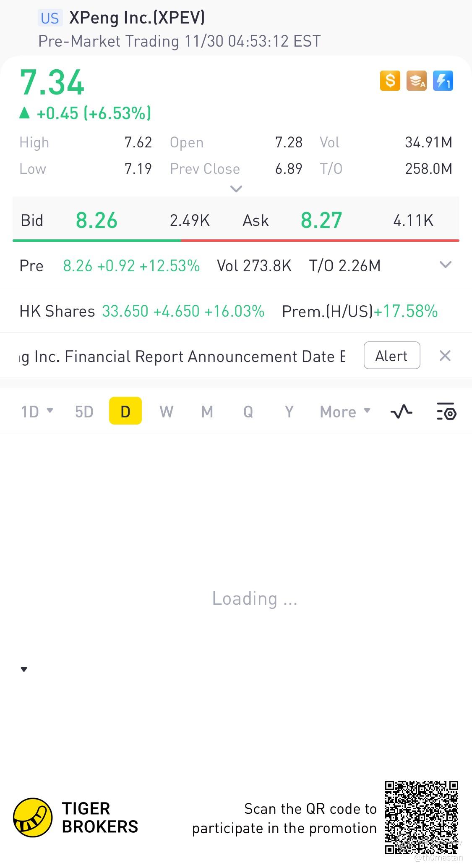
Task: Click the Tiger Brokers logo
Action: pyautogui.click(x=33, y=817)
